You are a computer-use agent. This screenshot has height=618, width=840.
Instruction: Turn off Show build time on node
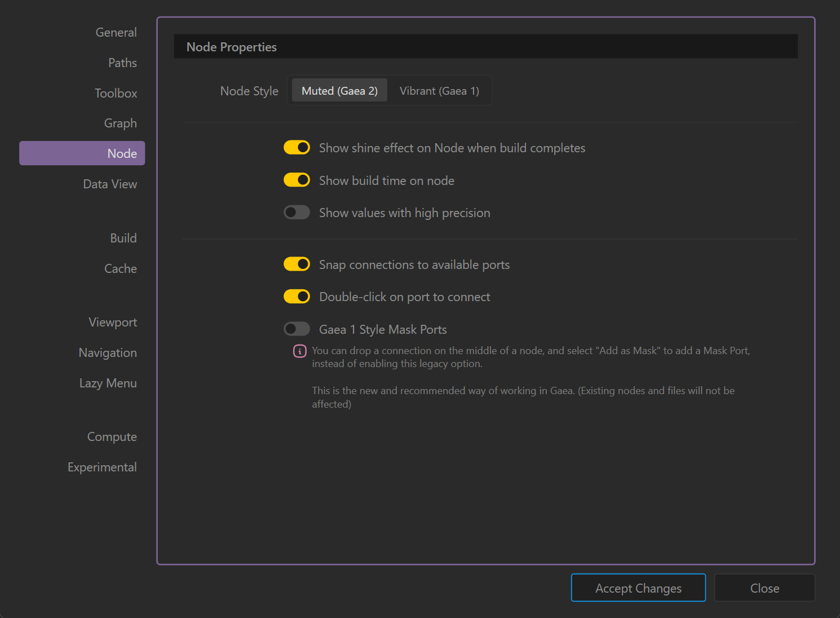(297, 180)
